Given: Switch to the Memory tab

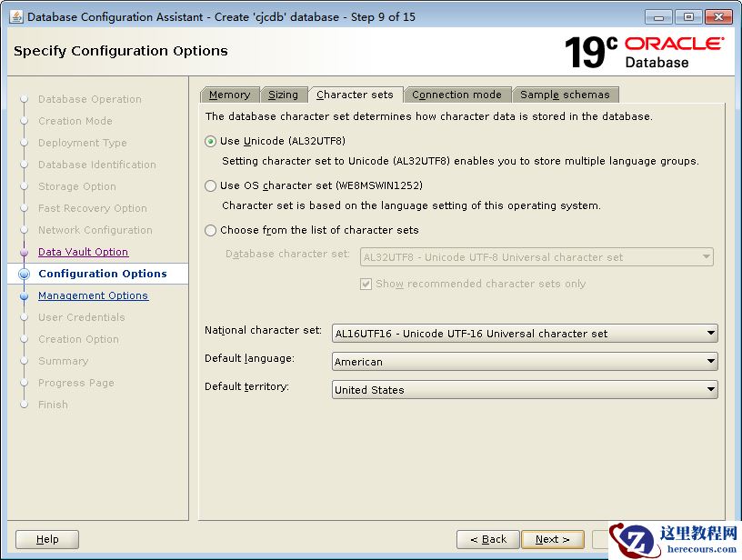Looking at the screenshot, I should [229, 95].
